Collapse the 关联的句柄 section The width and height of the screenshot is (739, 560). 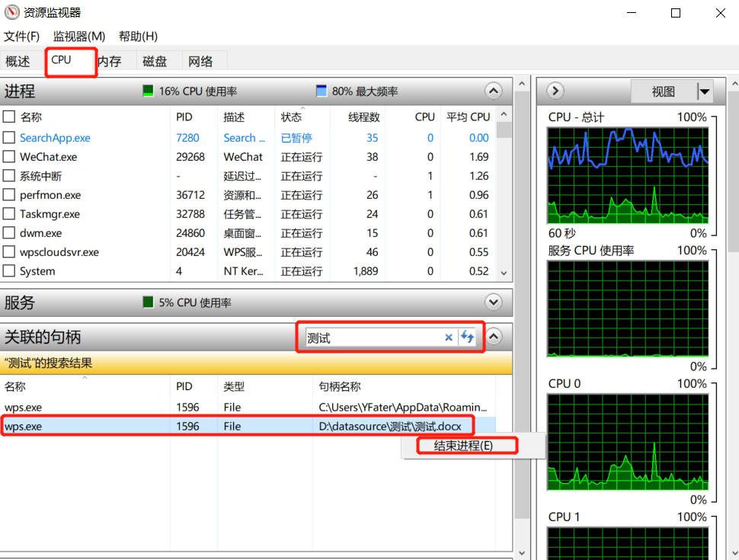point(494,337)
